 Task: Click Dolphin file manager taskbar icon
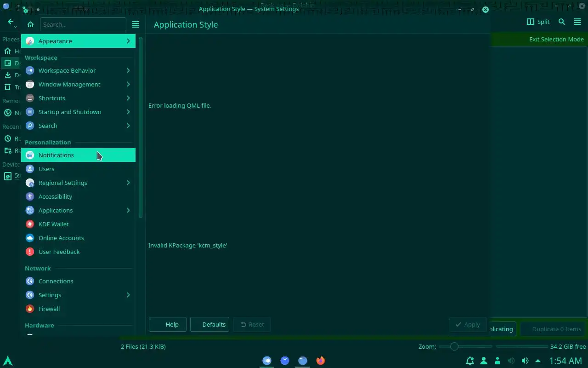point(303,361)
